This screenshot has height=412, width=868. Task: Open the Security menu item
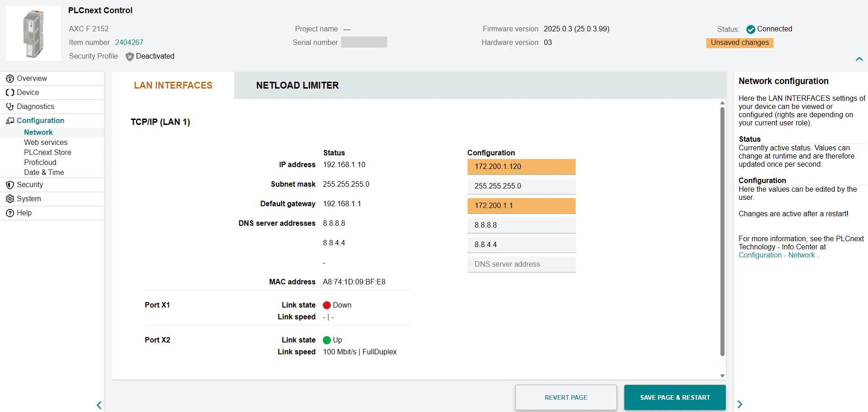(x=52, y=185)
